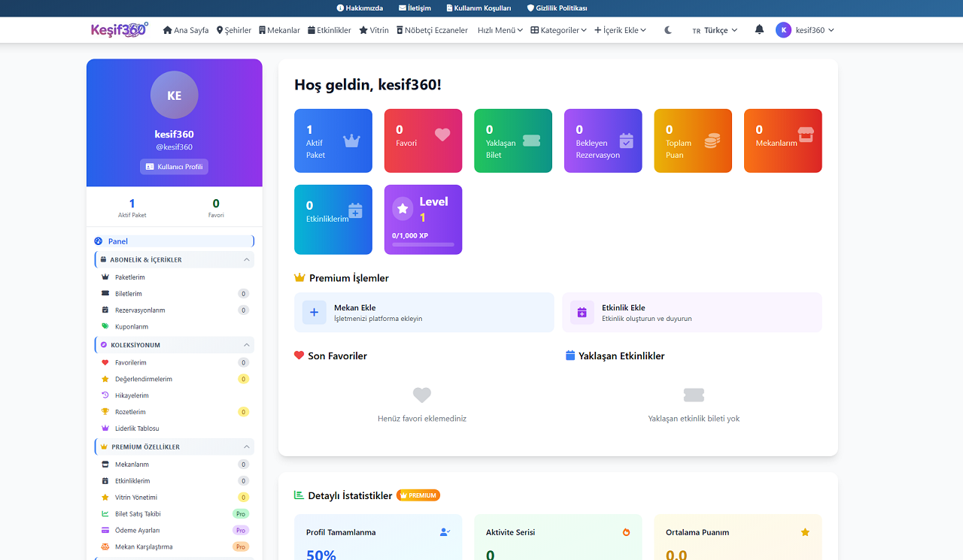Open the Hakkımızda link
963x560 pixels.
360,8
